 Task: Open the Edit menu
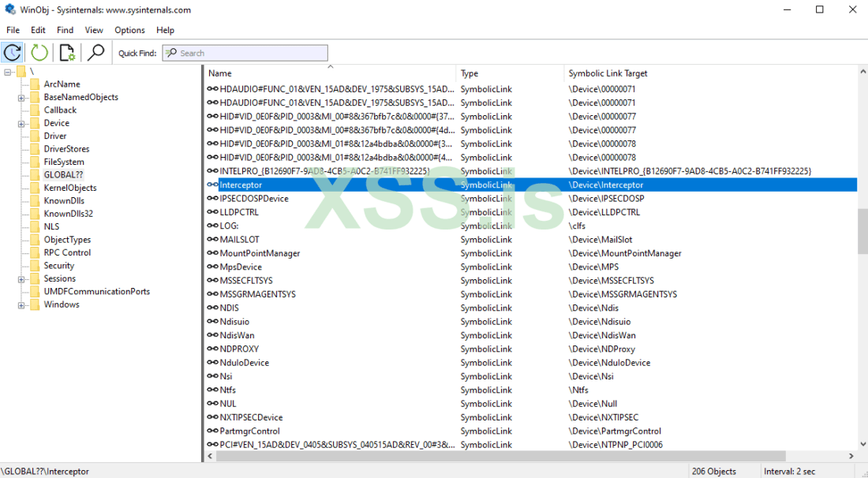point(38,30)
